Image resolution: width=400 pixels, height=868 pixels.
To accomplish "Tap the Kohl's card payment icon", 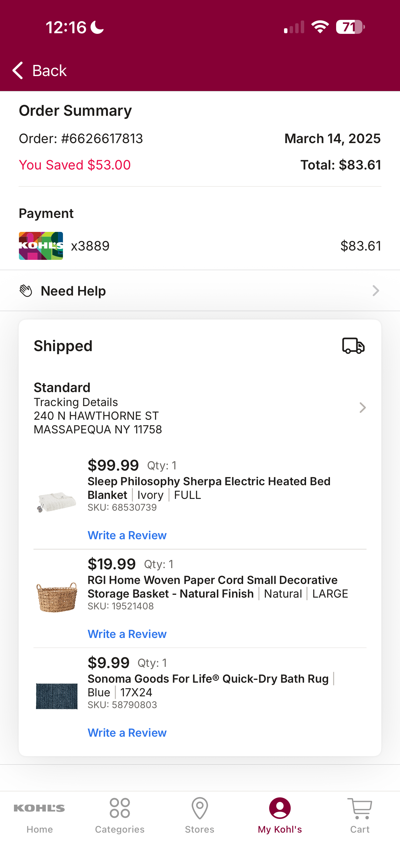I will coord(41,246).
